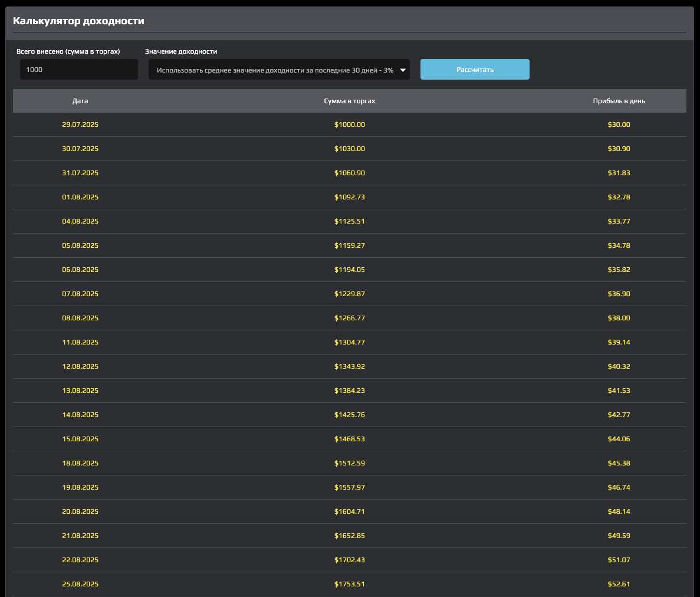
Task: Select date 29.07.2025
Action: tap(80, 124)
